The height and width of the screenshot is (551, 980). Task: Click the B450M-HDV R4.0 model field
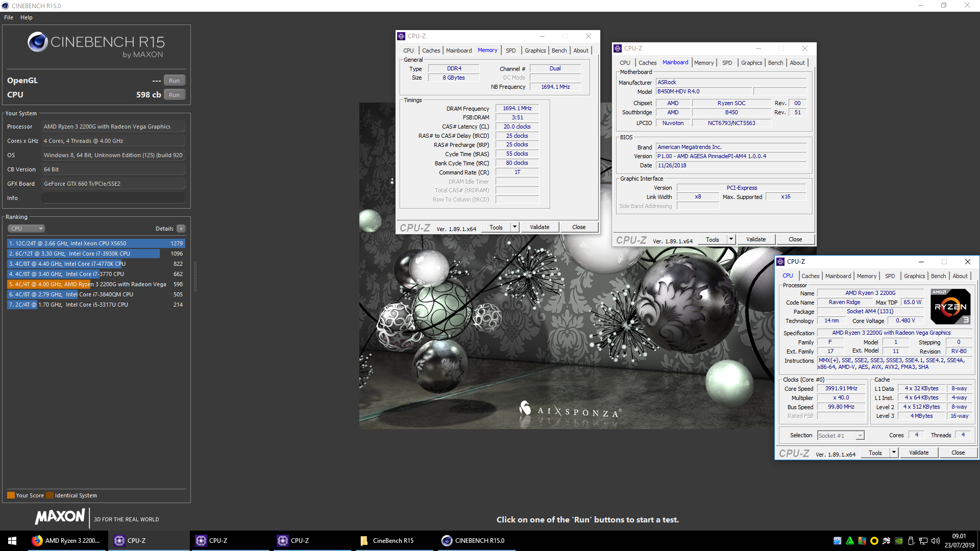(x=703, y=92)
